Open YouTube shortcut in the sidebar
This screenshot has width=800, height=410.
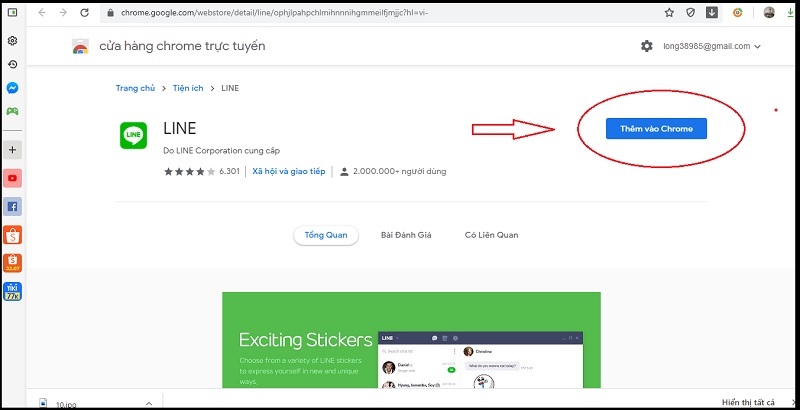(13, 178)
